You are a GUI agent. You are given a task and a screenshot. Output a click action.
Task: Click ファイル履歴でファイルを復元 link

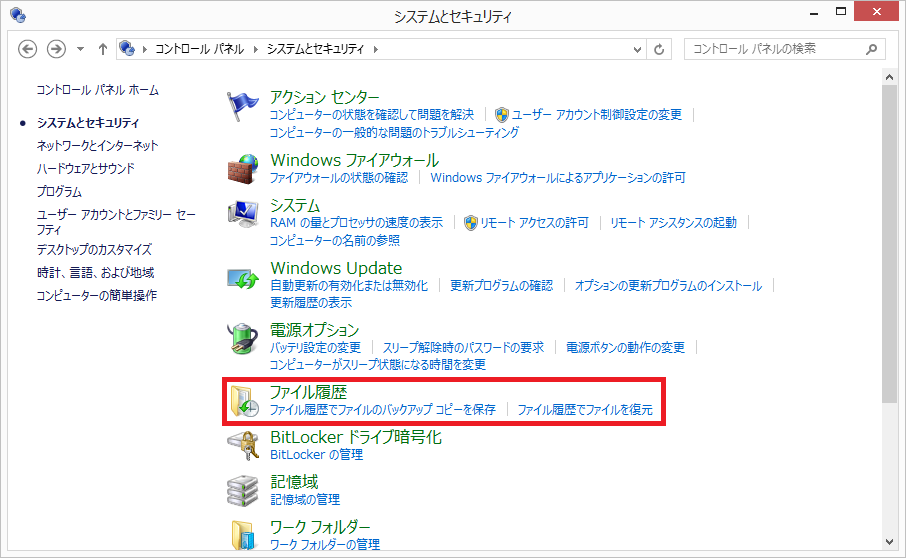[x=585, y=410]
